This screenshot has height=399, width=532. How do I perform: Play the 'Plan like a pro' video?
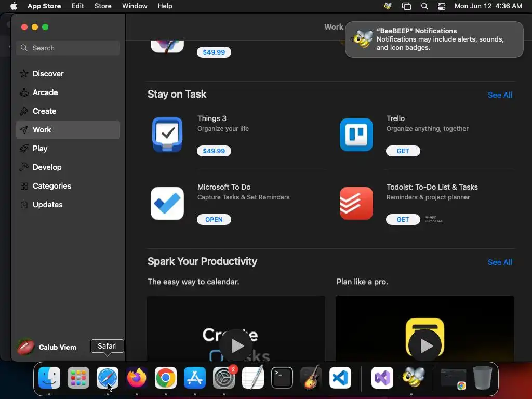tap(425, 345)
